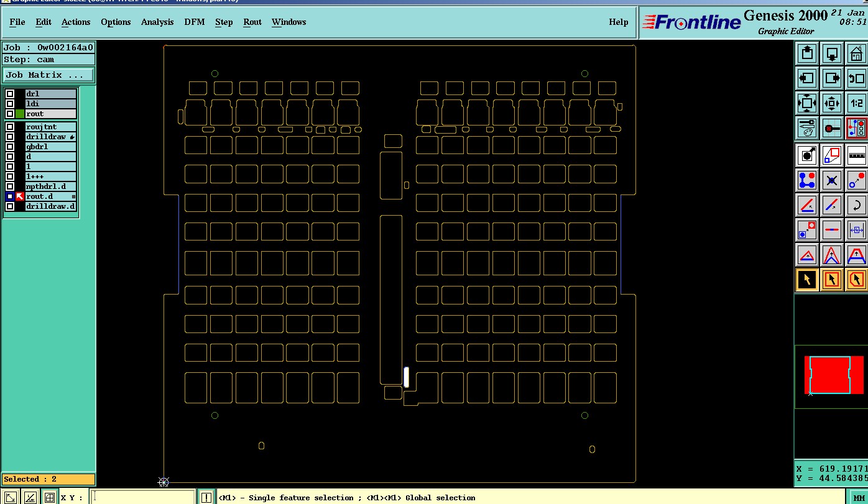Select the blue-to-red dot move tool
Image resolution: width=868 pixels, height=504 pixels.
(x=856, y=180)
